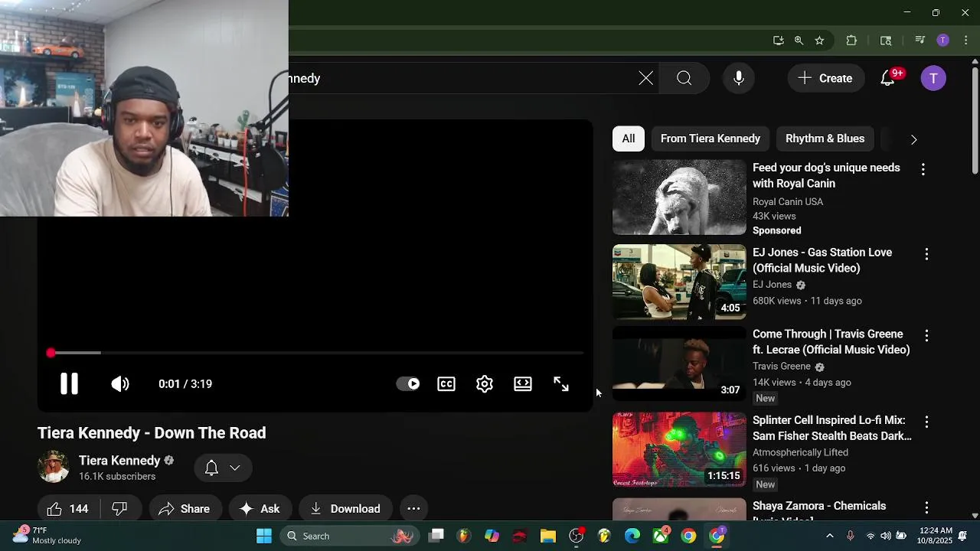Viewport: 980px width, 551px height.
Task: Open the Xbox app on the taskbar
Action: click(x=661, y=536)
